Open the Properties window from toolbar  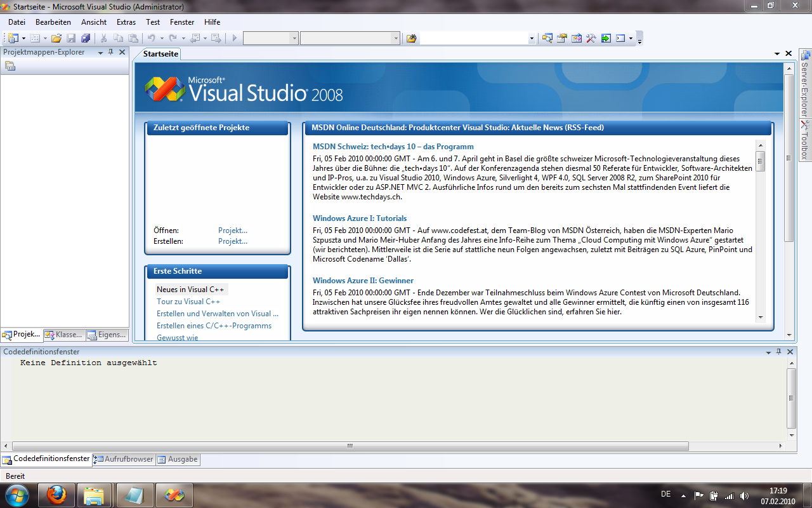pos(561,38)
